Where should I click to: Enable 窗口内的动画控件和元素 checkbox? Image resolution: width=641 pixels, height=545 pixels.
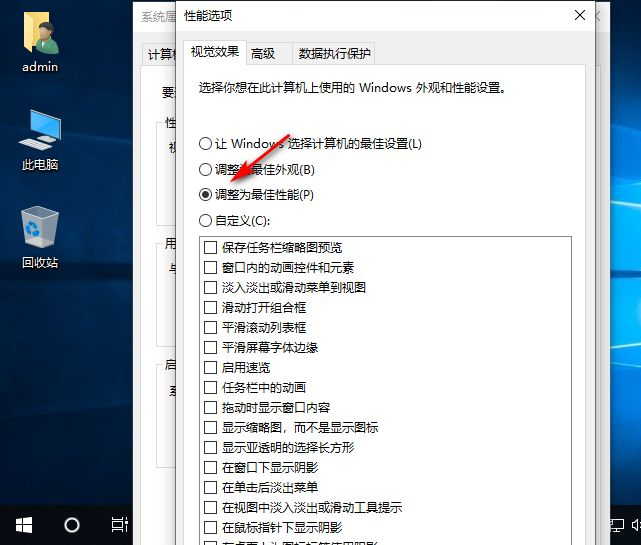[210, 267]
